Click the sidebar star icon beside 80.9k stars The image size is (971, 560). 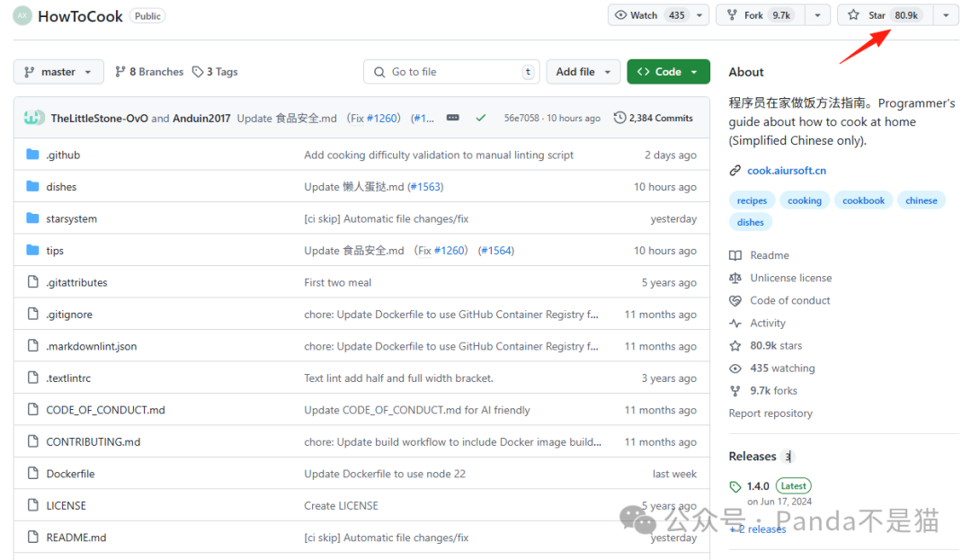(735, 345)
